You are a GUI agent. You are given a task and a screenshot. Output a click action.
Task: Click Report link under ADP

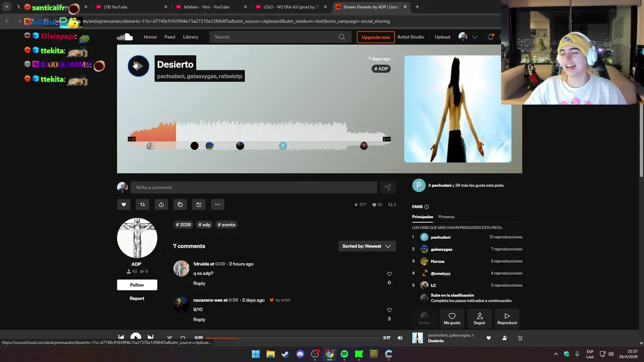tap(137, 299)
